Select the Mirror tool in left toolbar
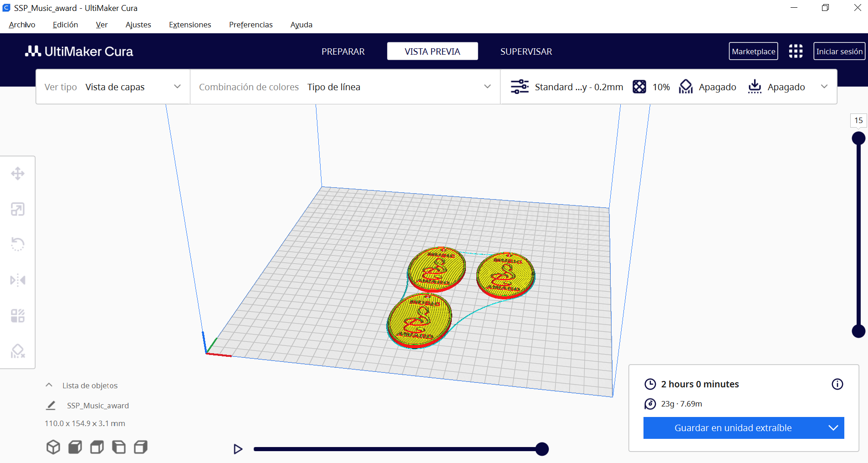Screen dimensions: 868x463 [x=18, y=280]
